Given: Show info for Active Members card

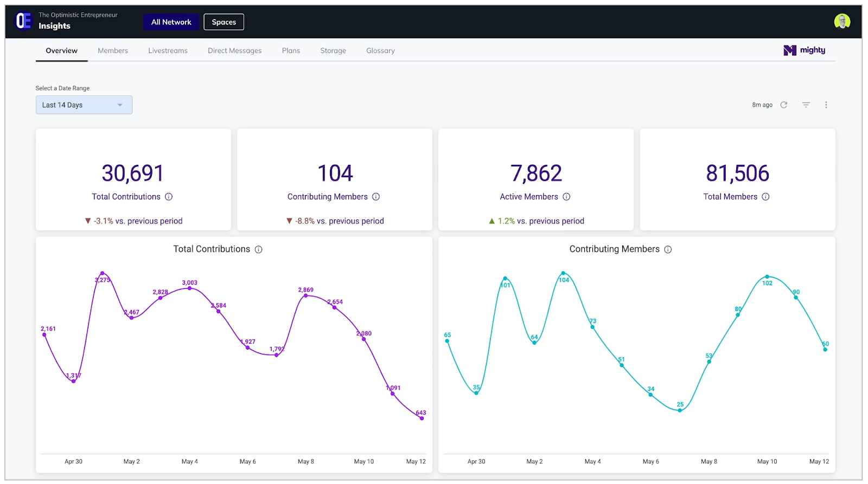Looking at the screenshot, I should point(566,197).
